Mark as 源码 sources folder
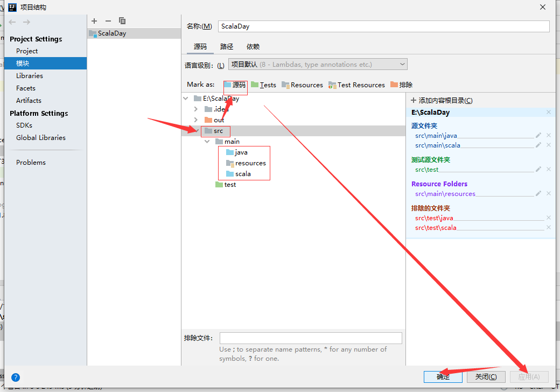The image size is (560, 392). click(235, 85)
